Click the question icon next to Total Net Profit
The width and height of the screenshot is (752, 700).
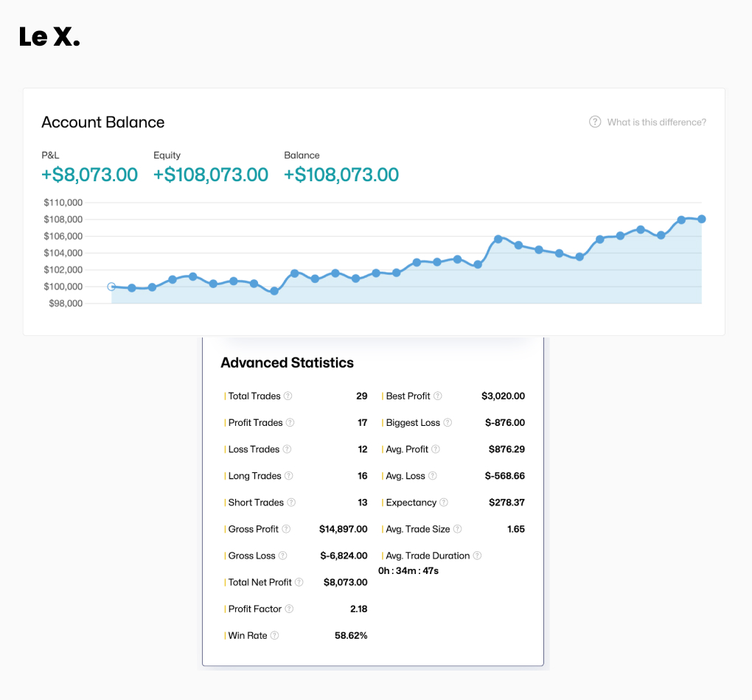click(299, 582)
